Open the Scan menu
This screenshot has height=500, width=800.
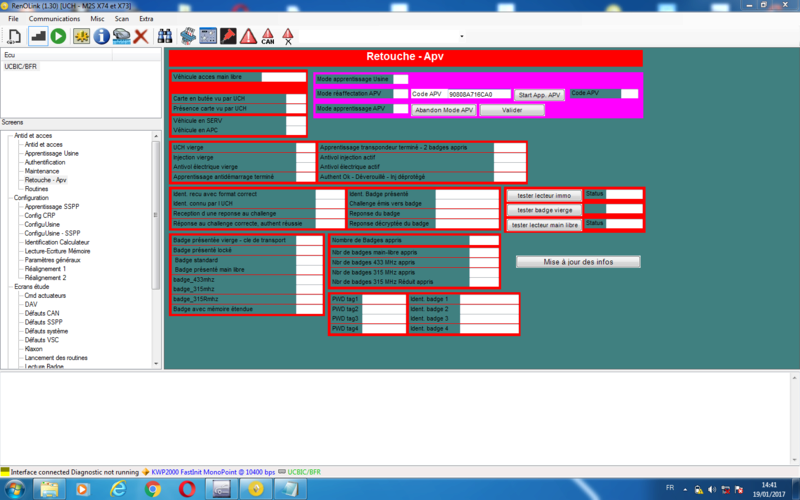tap(121, 18)
